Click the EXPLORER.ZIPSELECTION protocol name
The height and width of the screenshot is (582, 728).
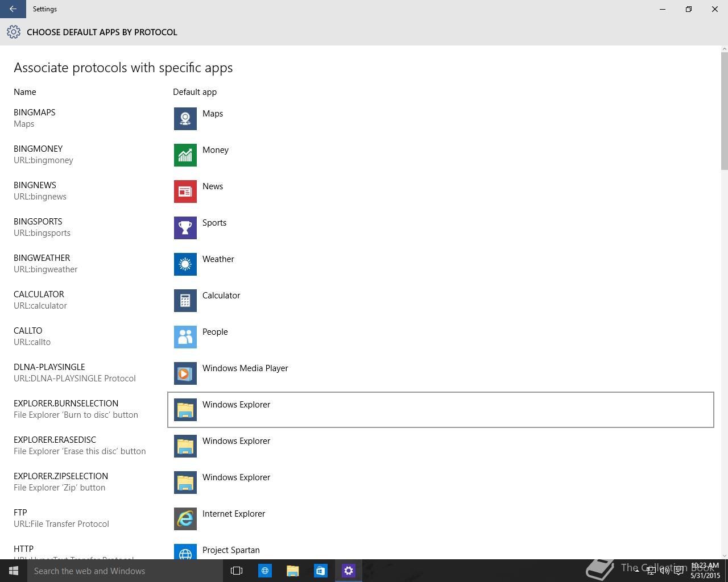(x=61, y=476)
